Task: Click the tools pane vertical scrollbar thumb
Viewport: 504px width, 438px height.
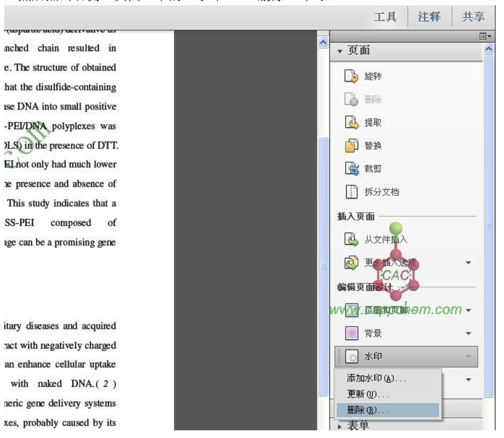Action: tap(489, 226)
